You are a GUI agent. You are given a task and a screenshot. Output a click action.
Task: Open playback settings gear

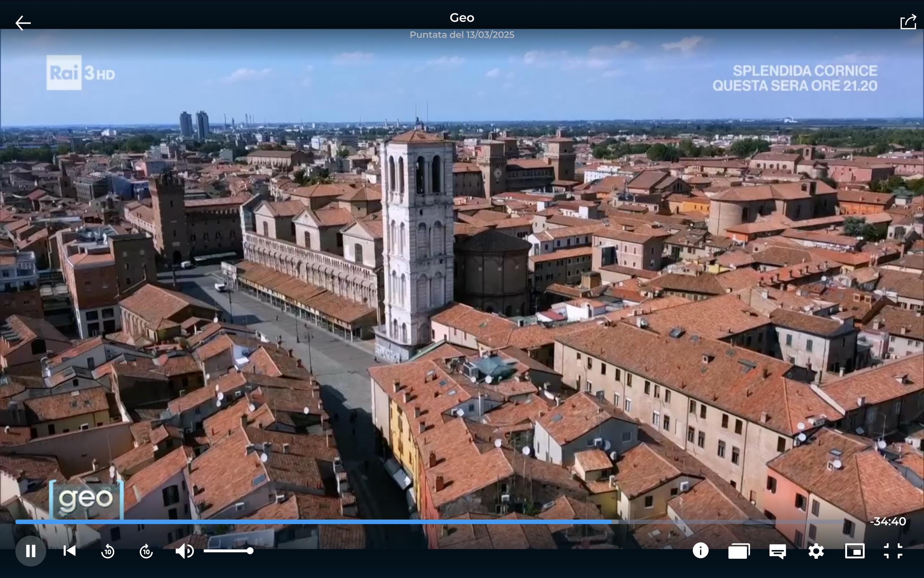816,551
